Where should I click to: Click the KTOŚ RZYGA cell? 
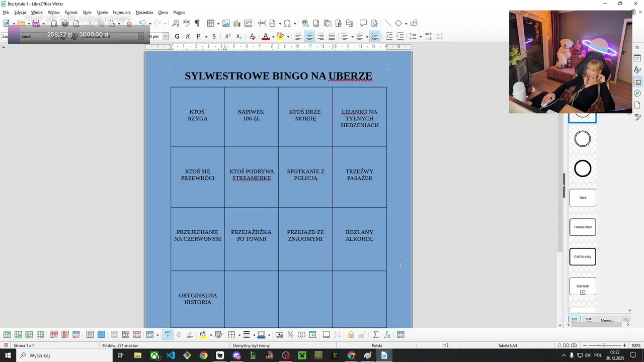tap(198, 117)
